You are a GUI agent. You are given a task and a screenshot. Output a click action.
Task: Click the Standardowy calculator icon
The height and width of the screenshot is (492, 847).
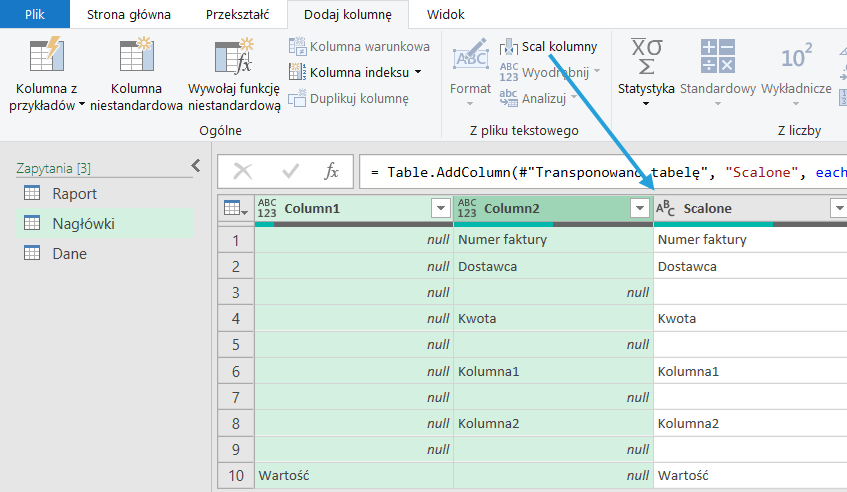pyautogui.click(x=717, y=56)
